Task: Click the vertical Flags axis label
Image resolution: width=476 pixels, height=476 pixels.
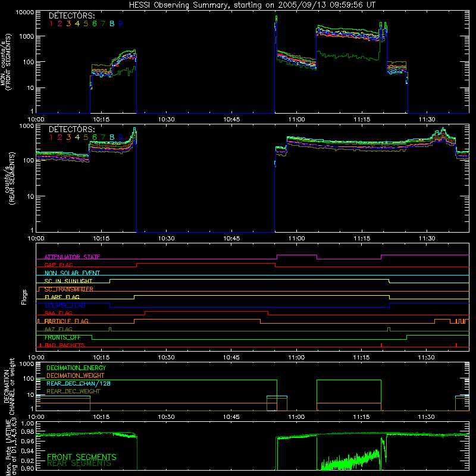Action: 24,297
